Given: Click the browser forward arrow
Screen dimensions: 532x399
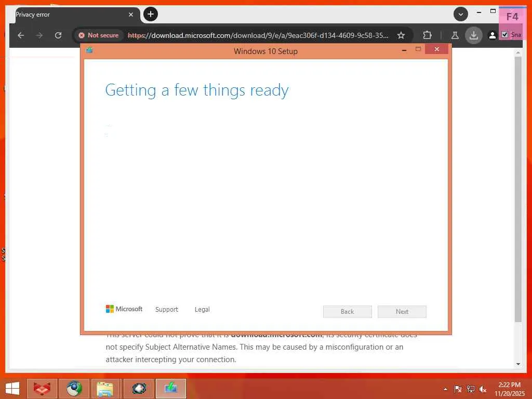Looking at the screenshot, I should (x=39, y=35).
